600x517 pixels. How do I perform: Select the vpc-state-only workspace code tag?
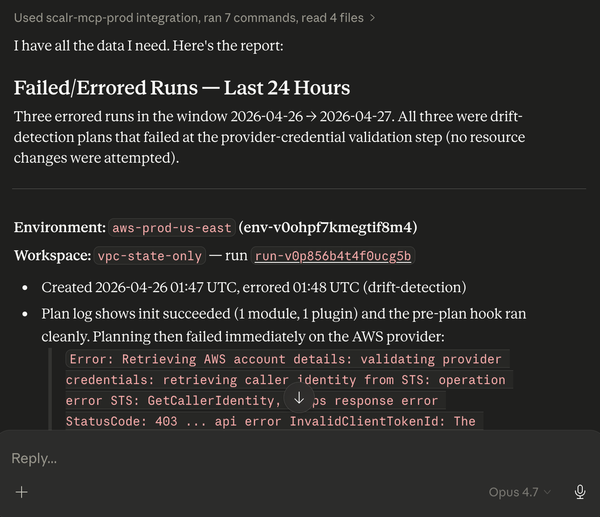coord(150,256)
